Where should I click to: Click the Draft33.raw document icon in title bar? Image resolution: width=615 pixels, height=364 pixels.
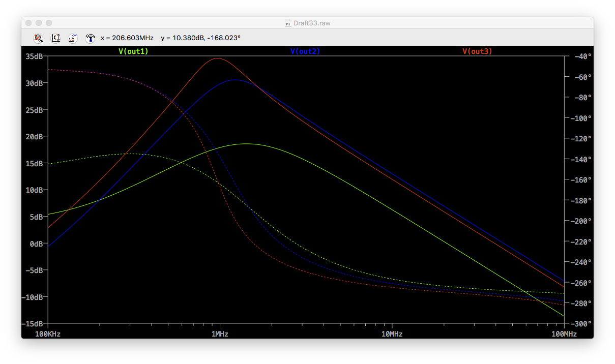coord(288,23)
